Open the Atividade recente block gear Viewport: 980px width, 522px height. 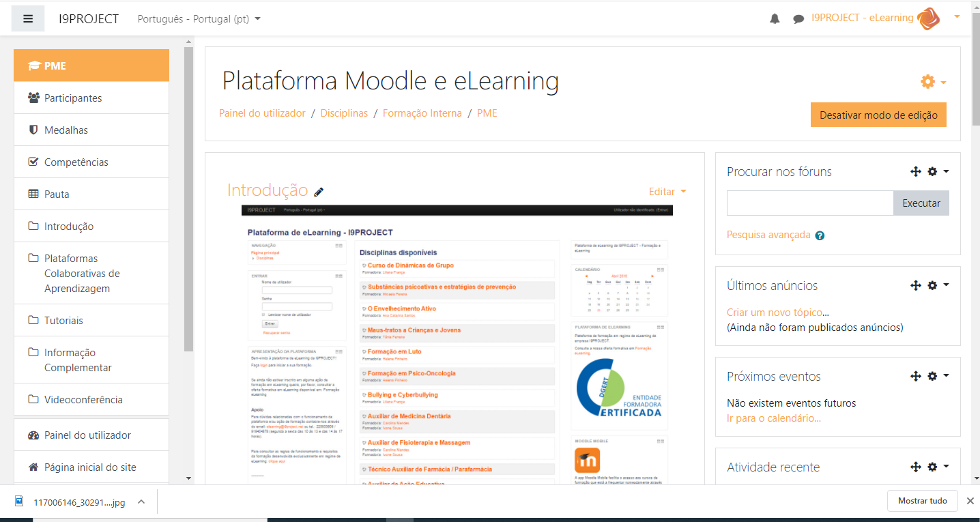pyautogui.click(x=932, y=467)
